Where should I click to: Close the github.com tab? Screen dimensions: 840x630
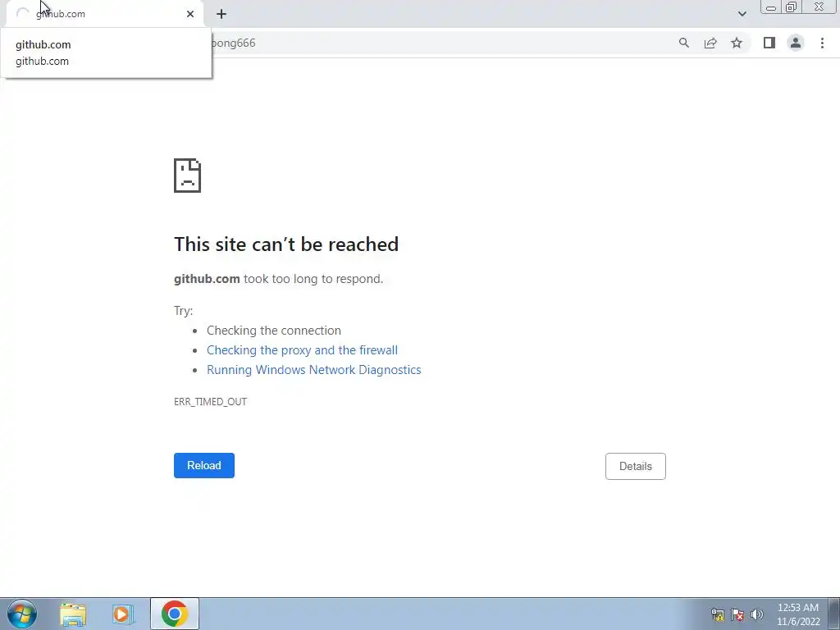pos(190,14)
